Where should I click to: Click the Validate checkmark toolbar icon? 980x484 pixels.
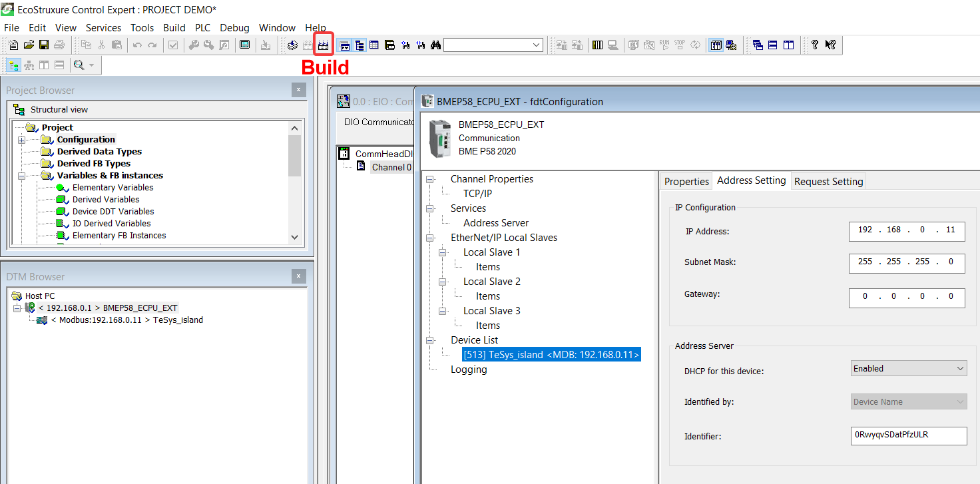pos(173,45)
